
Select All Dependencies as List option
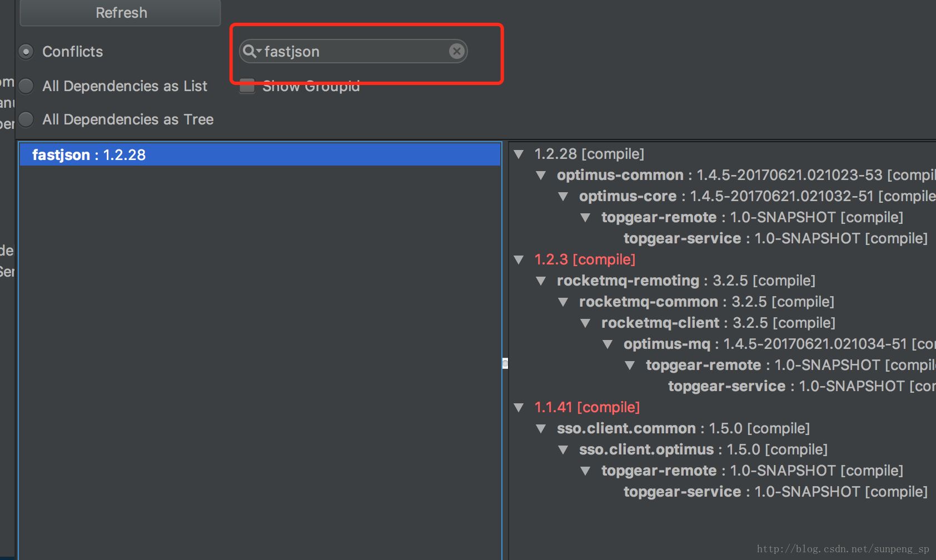click(x=26, y=86)
